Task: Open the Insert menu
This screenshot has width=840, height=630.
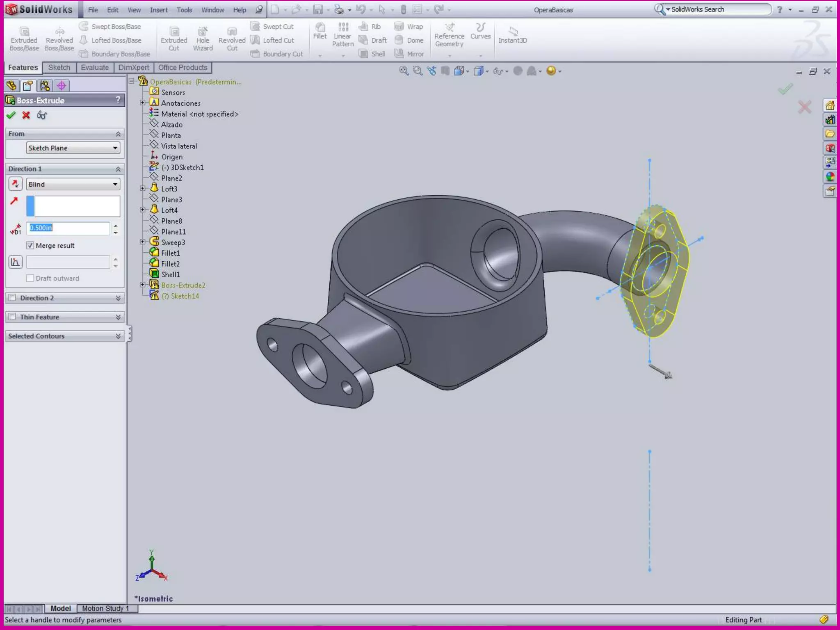Action: (158, 10)
